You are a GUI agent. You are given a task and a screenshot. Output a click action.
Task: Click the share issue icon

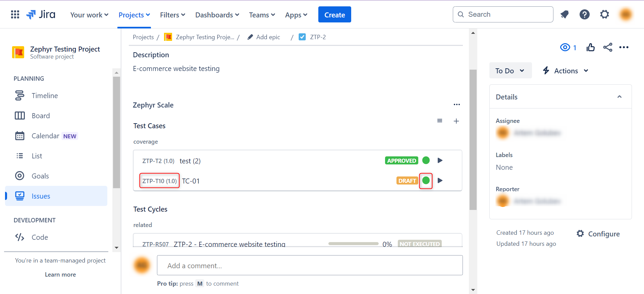pyautogui.click(x=607, y=48)
